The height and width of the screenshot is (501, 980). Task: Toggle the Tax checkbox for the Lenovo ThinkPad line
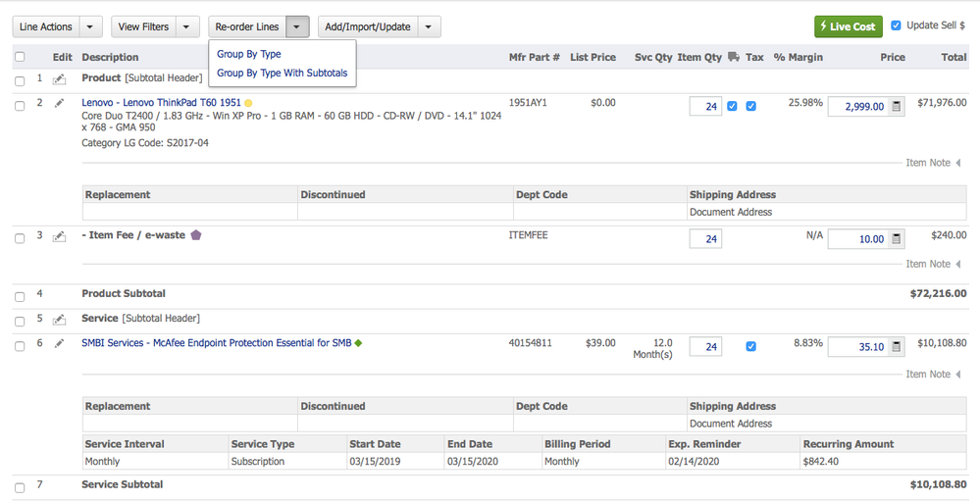click(750, 106)
